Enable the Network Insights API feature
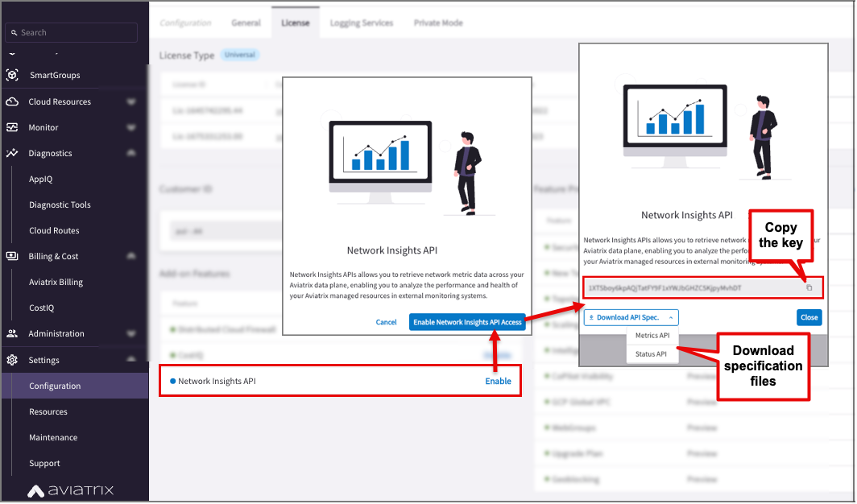The width and height of the screenshot is (857, 504). pos(498,381)
